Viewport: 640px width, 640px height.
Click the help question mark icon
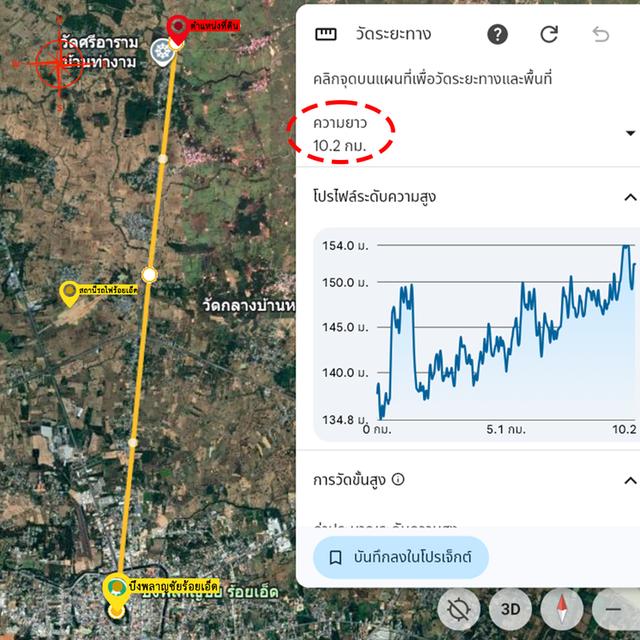point(497,34)
